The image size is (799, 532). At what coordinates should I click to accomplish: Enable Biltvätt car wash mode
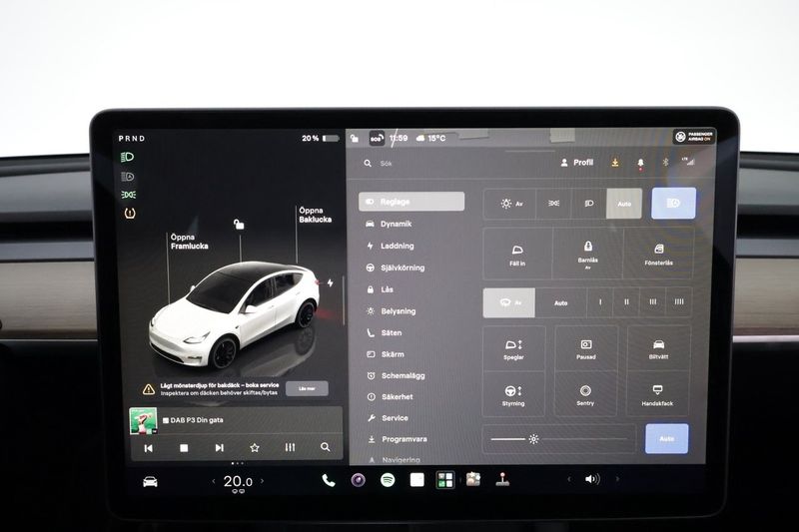(x=658, y=348)
